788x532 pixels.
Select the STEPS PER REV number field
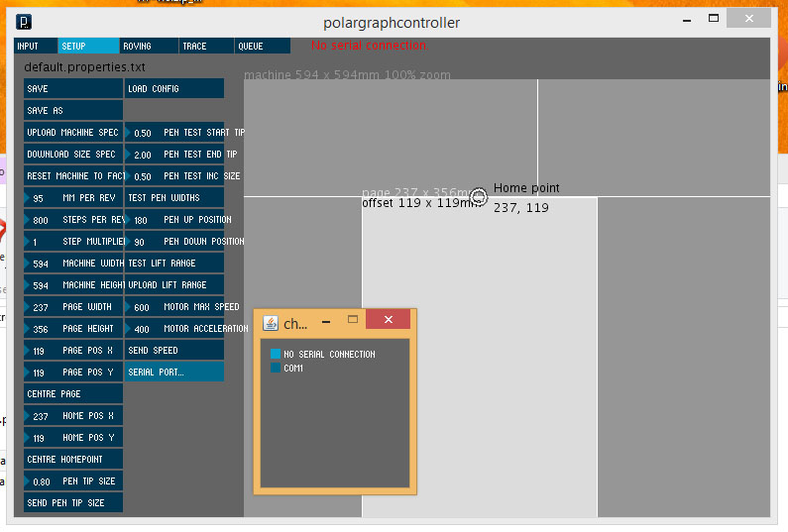point(73,220)
